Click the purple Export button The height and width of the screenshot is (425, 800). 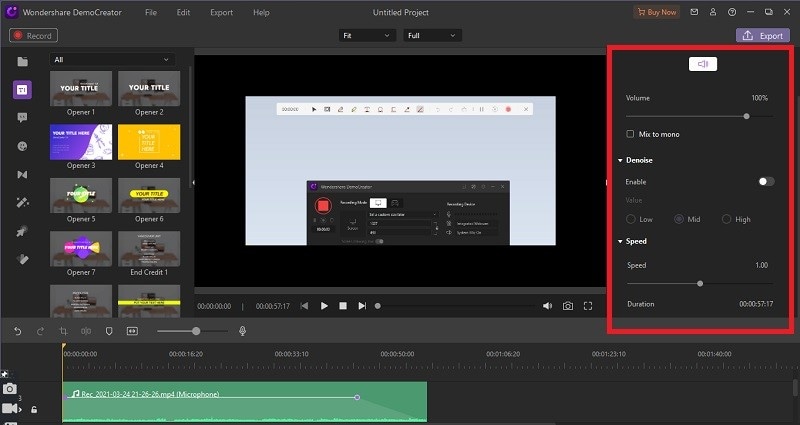pos(763,36)
